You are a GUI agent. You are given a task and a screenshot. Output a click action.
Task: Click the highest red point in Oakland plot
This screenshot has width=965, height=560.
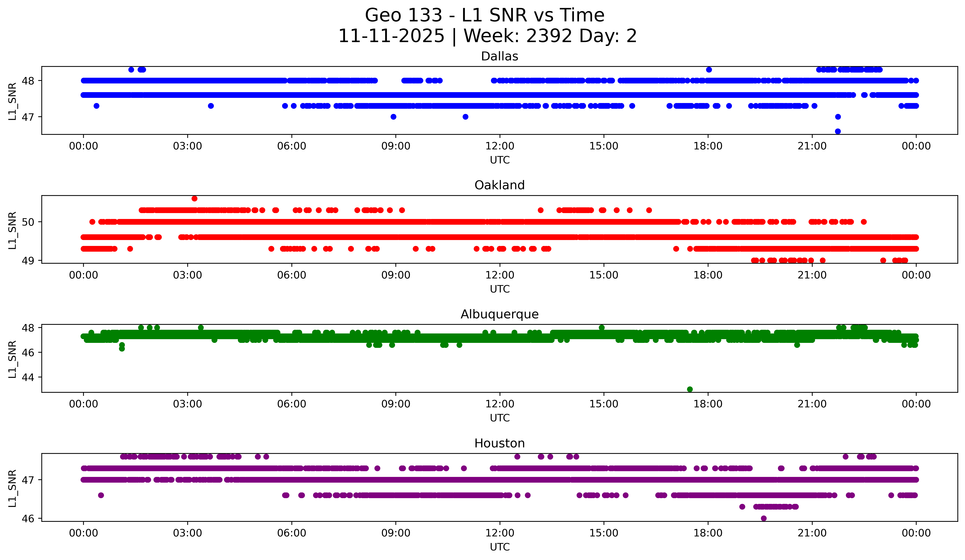pos(194,198)
